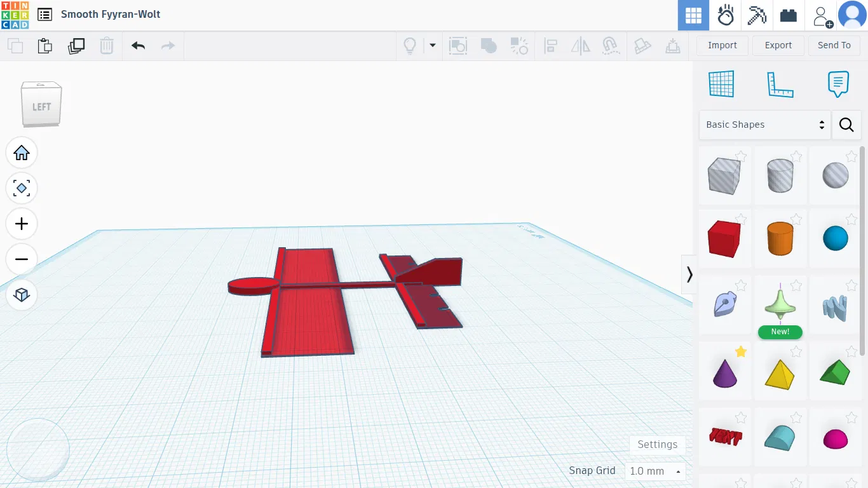Image resolution: width=868 pixels, height=488 pixels.
Task: Favorite the blue Sphere star
Action: [x=851, y=220]
